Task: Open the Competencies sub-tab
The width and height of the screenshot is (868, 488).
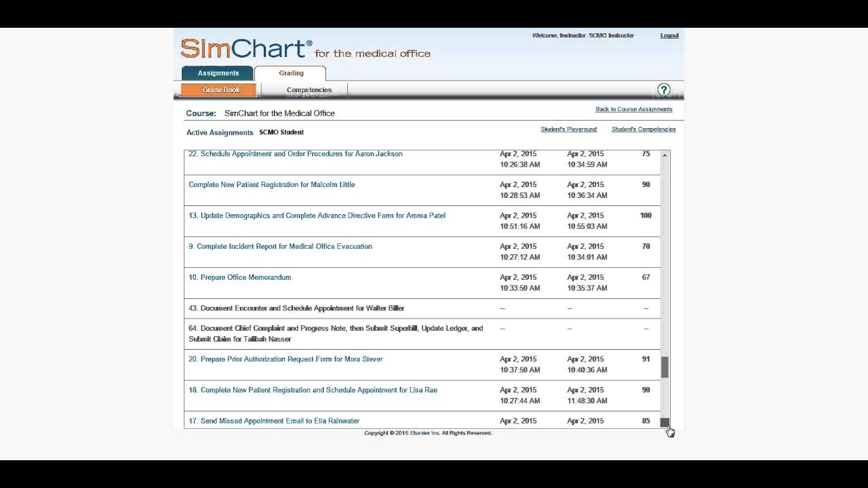Action: [x=309, y=90]
